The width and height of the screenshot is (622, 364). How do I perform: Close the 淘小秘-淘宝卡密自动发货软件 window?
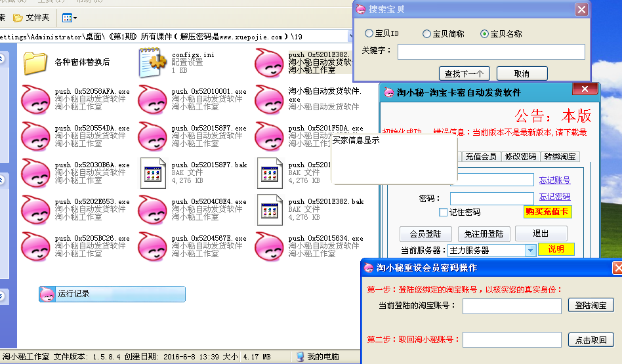(x=585, y=89)
